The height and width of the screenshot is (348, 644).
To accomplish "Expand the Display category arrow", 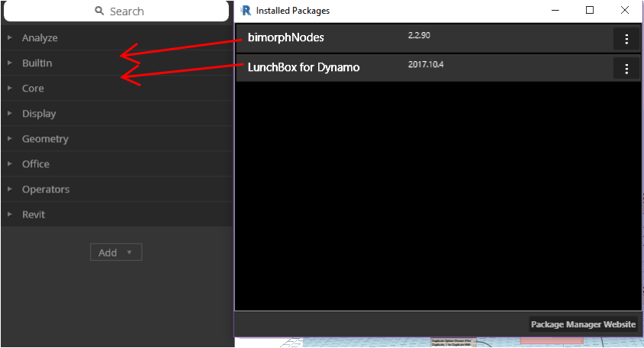I will [9, 114].
